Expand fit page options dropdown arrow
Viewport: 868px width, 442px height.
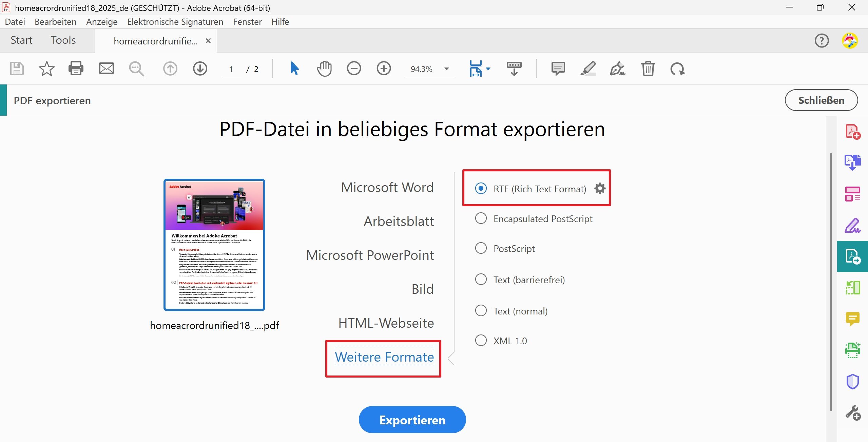point(488,69)
